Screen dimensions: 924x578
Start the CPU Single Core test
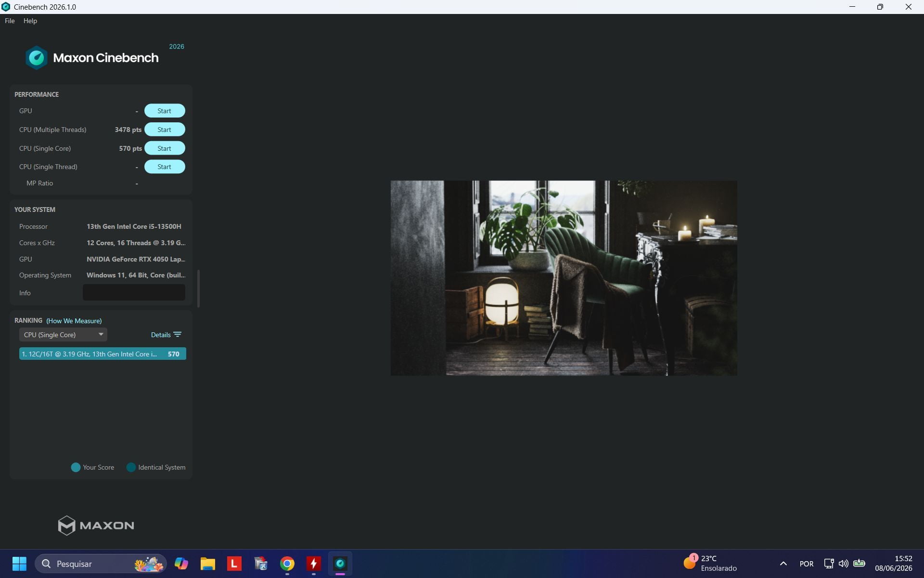(x=165, y=148)
